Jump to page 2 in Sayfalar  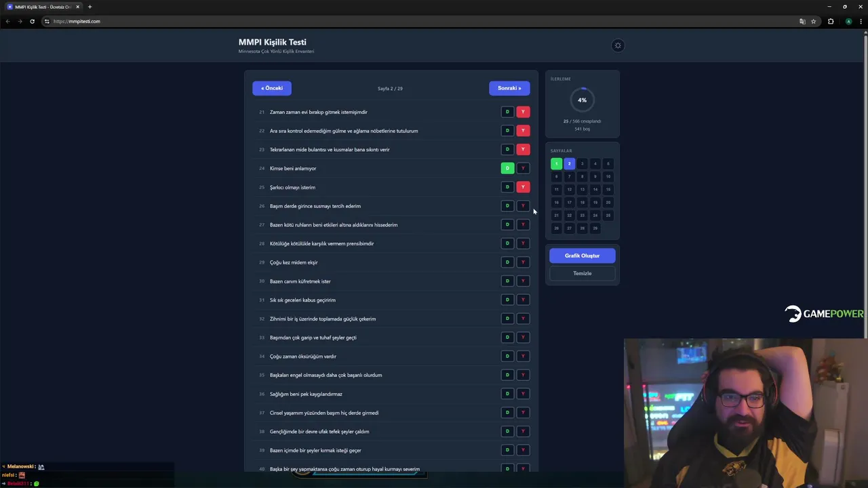569,163
